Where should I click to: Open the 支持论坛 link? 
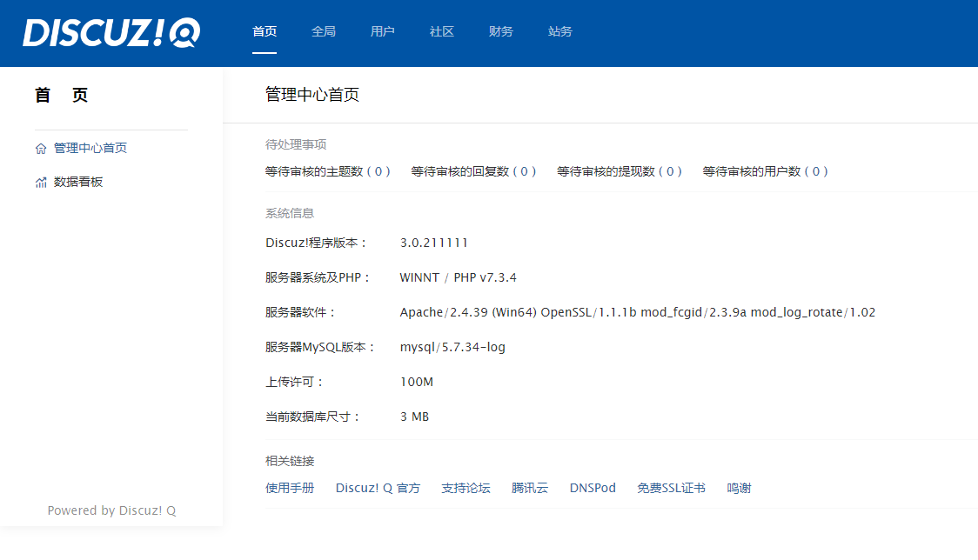(x=466, y=488)
